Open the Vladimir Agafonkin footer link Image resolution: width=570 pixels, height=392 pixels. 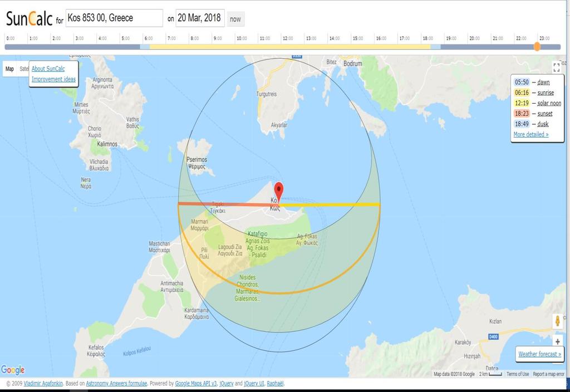(x=43, y=383)
